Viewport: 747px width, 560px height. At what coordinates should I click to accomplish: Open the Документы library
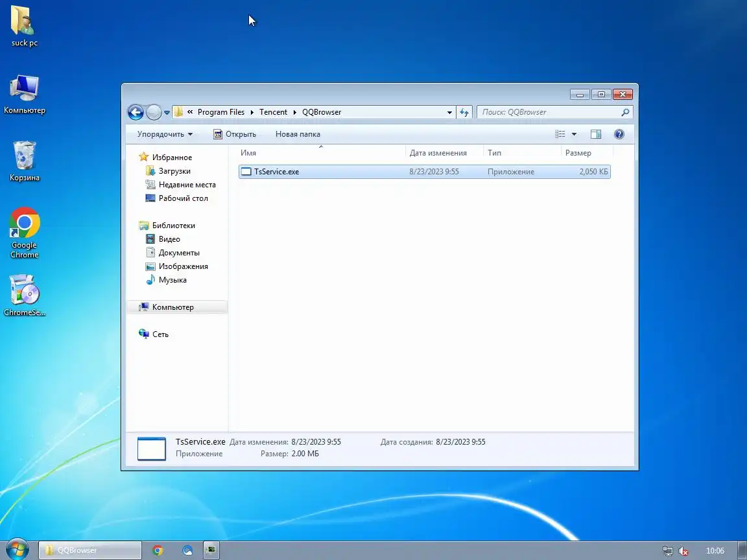click(179, 253)
